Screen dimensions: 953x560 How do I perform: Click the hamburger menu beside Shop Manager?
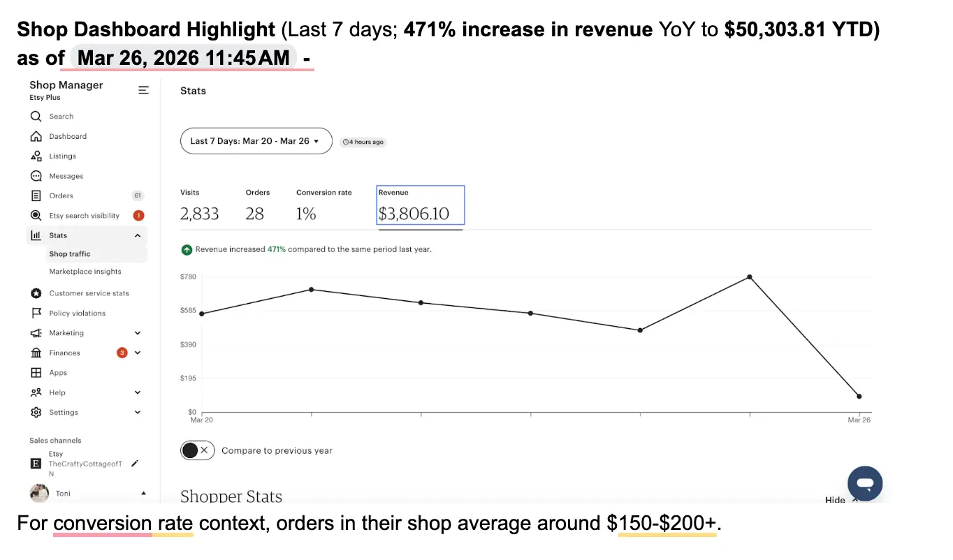click(143, 90)
